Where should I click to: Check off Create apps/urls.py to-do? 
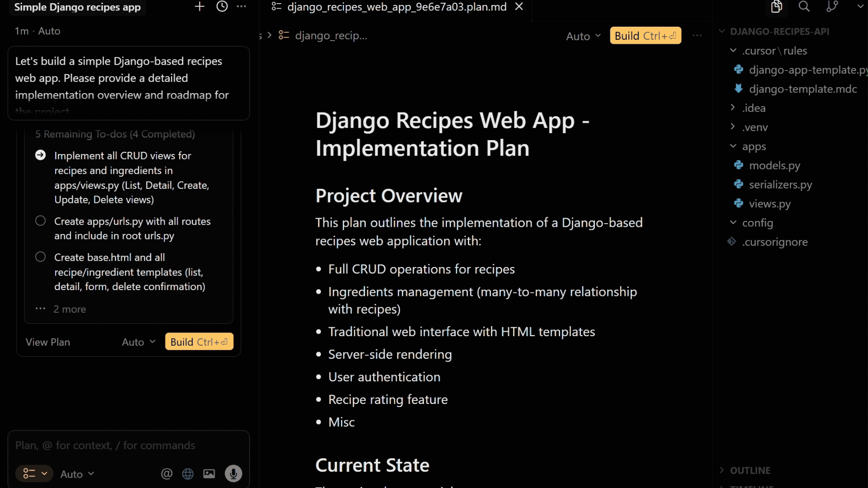[x=40, y=221]
